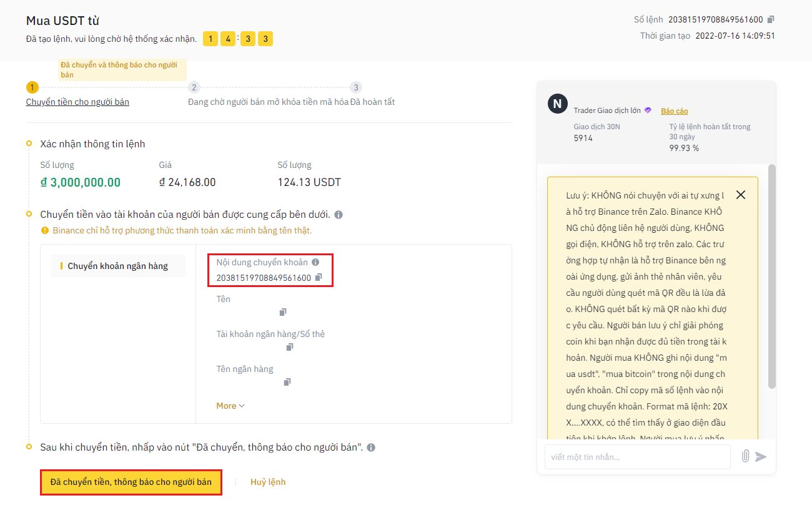Image resolution: width=812 pixels, height=513 pixels.
Task: Click the price ₫ 24,168.00
Action: tap(187, 182)
